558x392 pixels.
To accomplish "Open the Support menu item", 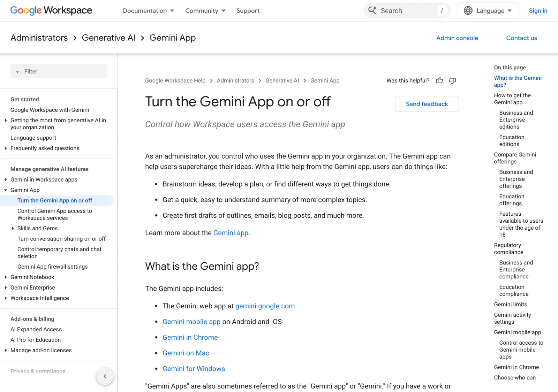I will [x=248, y=10].
